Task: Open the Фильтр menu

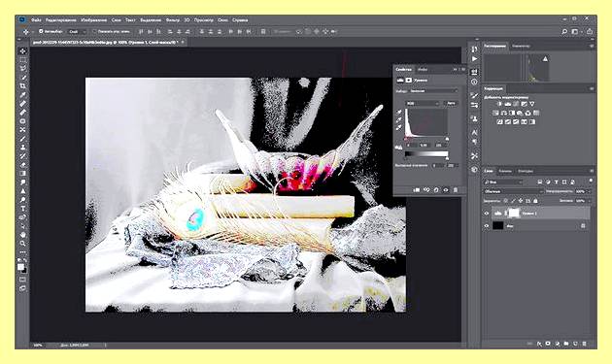Action: tap(173, 19)
